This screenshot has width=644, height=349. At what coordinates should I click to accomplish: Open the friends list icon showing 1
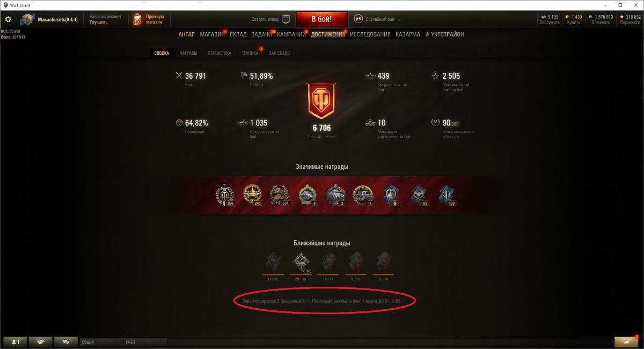click(x=16, y=341)
